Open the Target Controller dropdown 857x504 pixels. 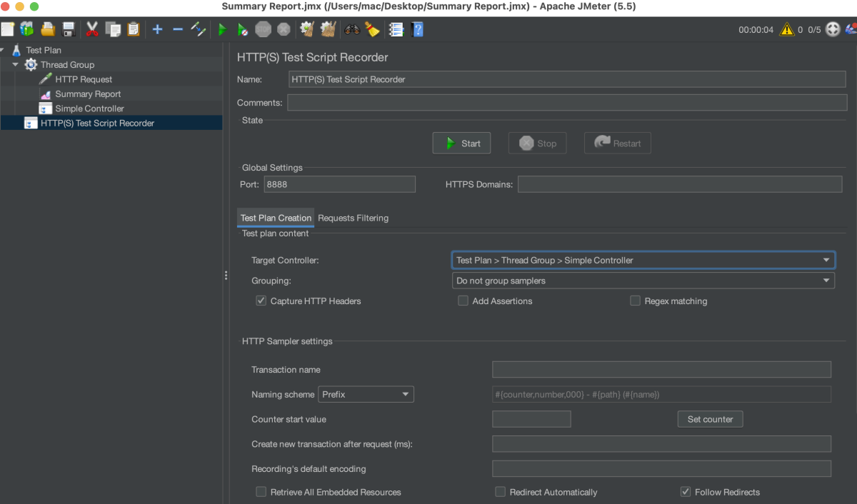(x=826, y=260)
